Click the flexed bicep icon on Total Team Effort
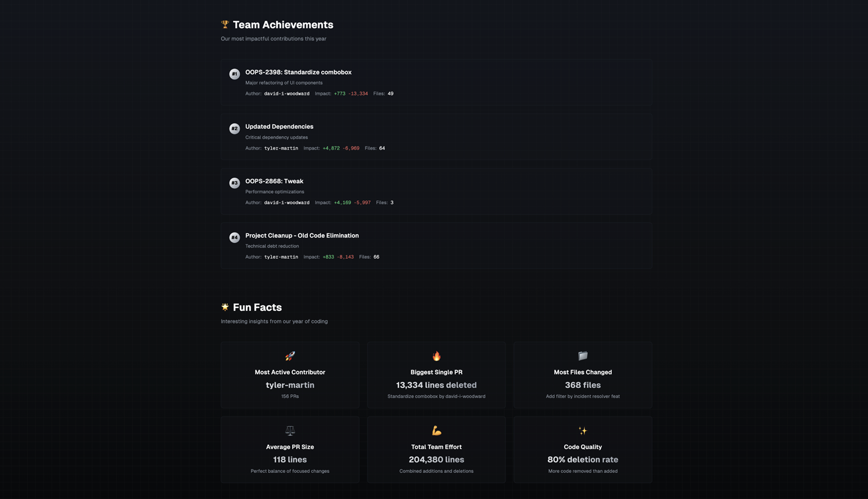The width and height of the screenshot is (868, 499). click(436, 431)
